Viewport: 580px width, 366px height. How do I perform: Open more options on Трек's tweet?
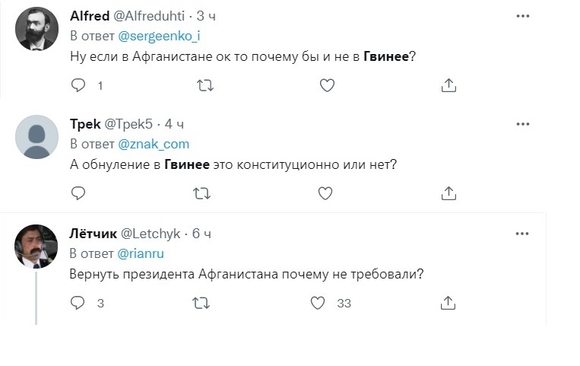pyautogui.click(x=523, y=124)
